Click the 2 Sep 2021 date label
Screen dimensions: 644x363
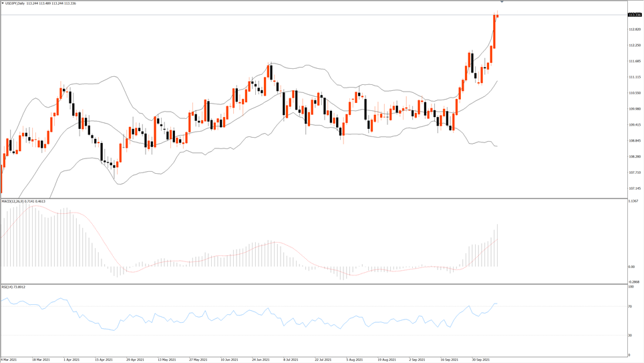coord(418,360)
